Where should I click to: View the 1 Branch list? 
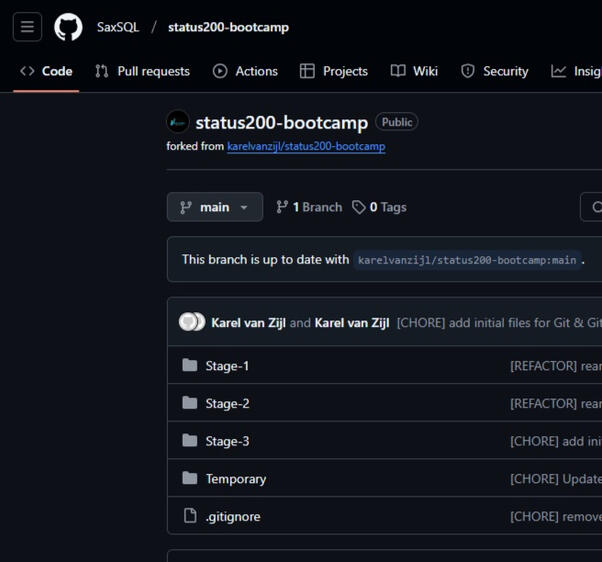309,207
